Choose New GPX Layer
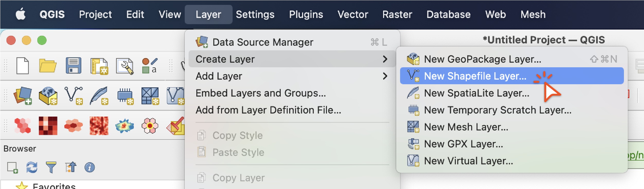 pos(512,144)
